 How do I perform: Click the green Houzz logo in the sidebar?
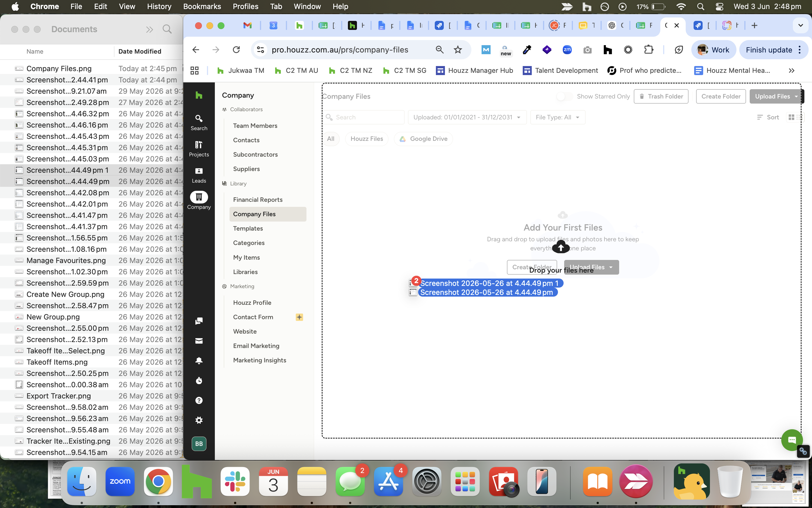coord(199,95)
